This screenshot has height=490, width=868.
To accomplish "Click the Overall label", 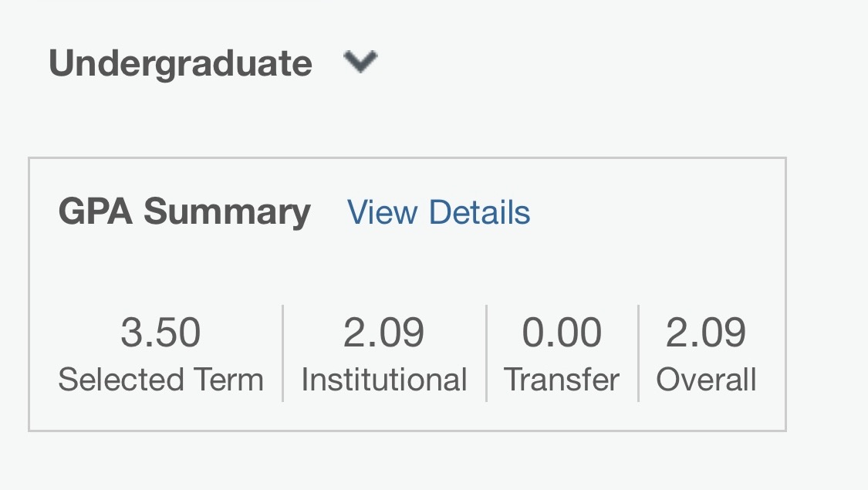I will coord(705,380).
